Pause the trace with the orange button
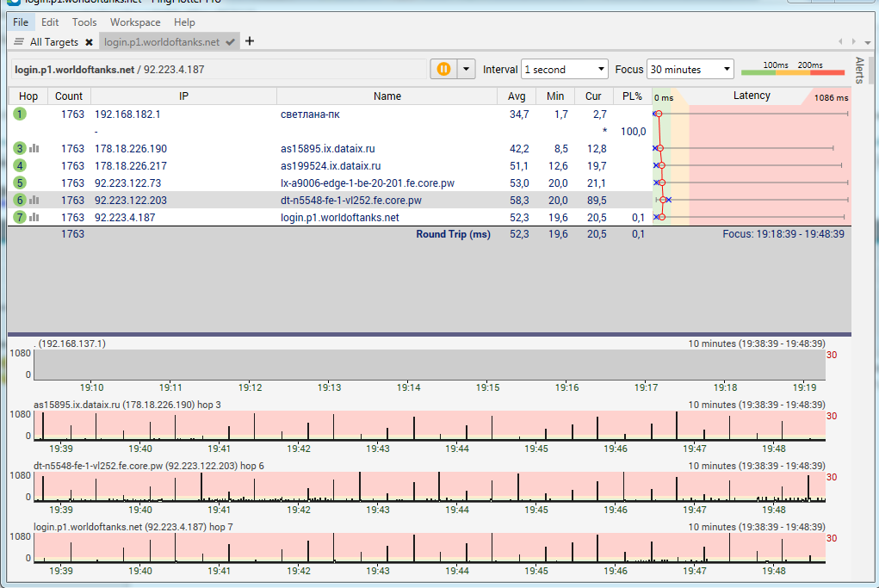 click(x=444, y=69)
